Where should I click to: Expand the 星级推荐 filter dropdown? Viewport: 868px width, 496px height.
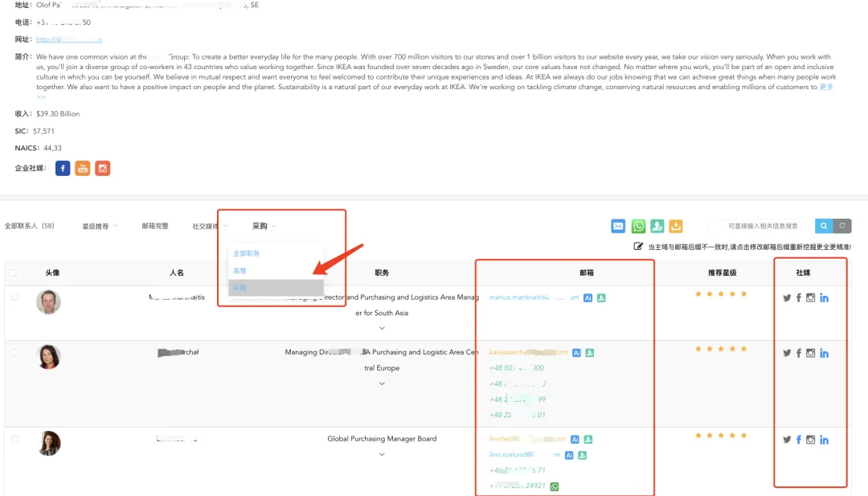[100, 226]
